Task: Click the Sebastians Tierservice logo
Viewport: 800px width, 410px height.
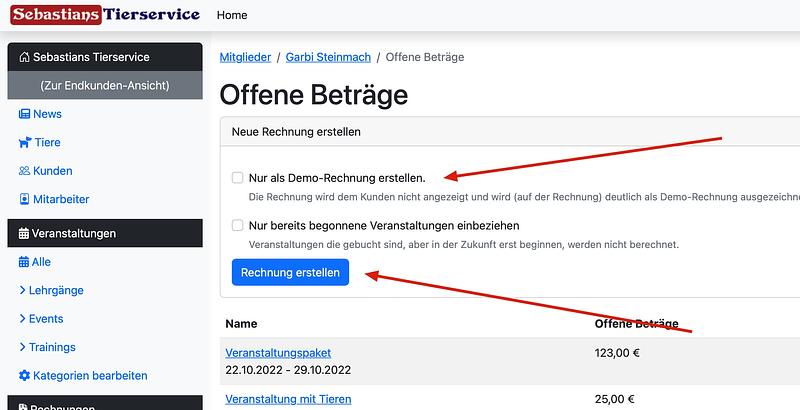Action: tap(105, 15)
